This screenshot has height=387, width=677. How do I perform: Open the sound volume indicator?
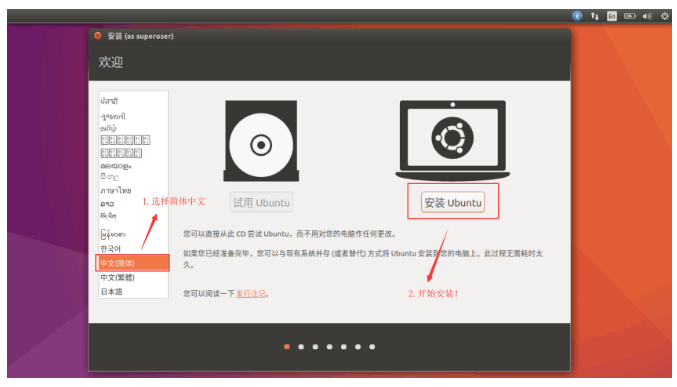tap(647, 16)
